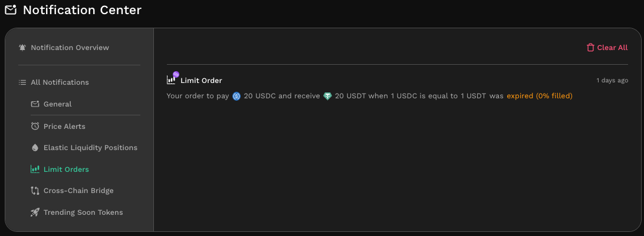Click the bridge arrows icon for Cross-Chain Bridge
Viewport: 644px width, 236px height.
35,191
